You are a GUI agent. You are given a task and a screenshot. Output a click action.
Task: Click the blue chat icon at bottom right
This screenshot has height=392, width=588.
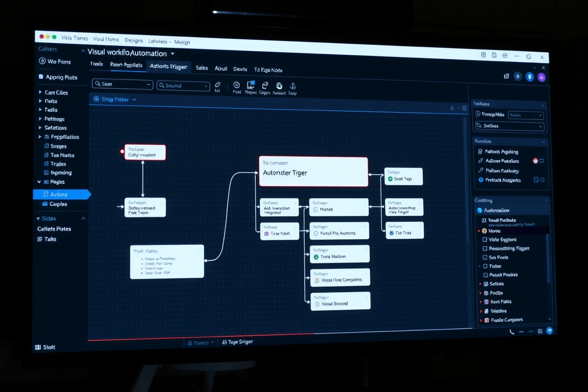[x=549, y=331]
